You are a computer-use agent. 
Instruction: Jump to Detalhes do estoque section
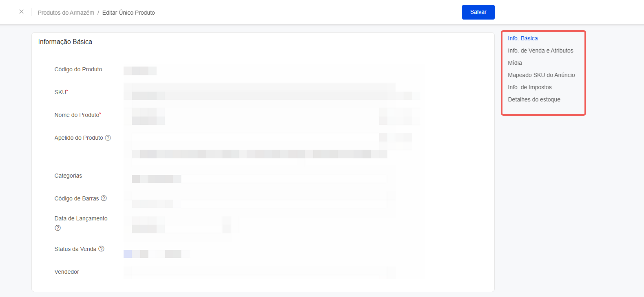[534, 99]
